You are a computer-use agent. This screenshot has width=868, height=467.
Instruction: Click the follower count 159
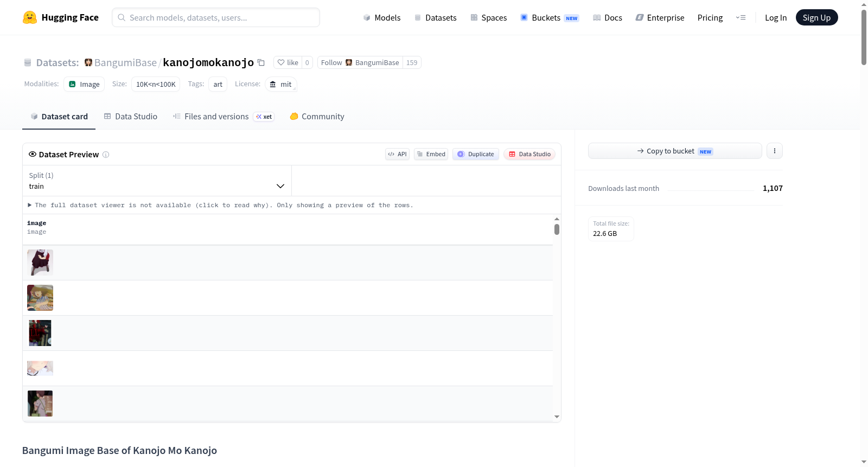(412, 62)
